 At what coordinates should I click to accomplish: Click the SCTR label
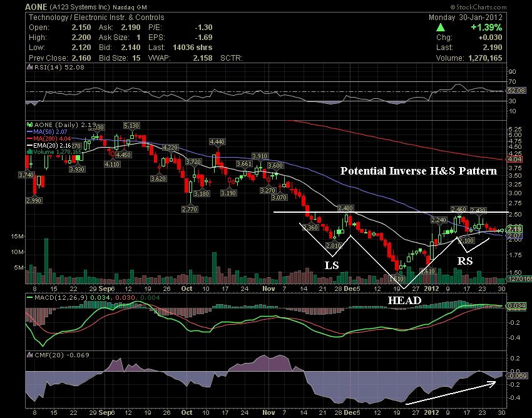click(x=232, y=58)
